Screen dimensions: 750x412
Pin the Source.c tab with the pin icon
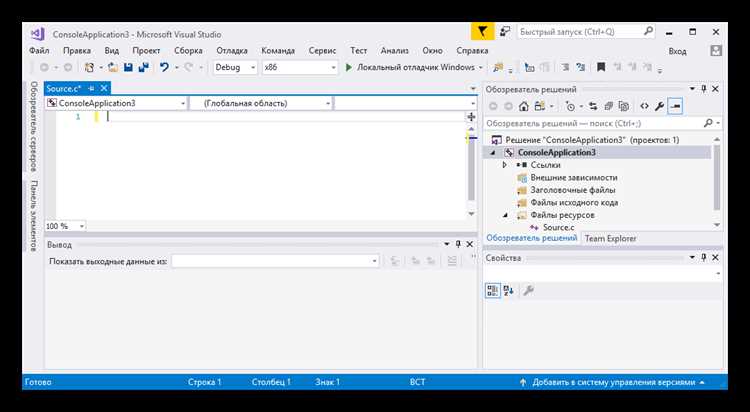pos(91,89)
